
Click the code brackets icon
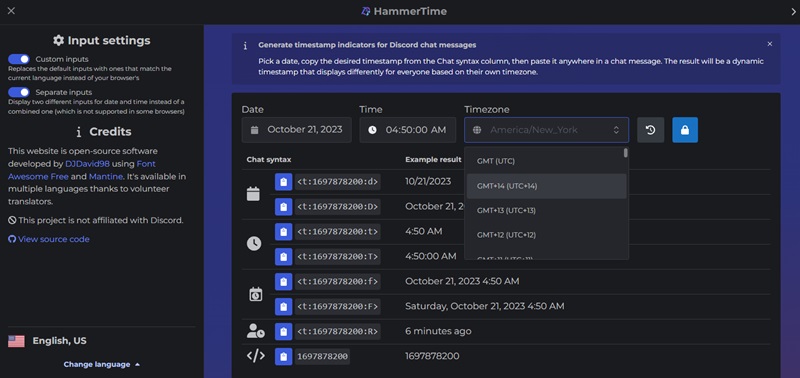point(256,356)
